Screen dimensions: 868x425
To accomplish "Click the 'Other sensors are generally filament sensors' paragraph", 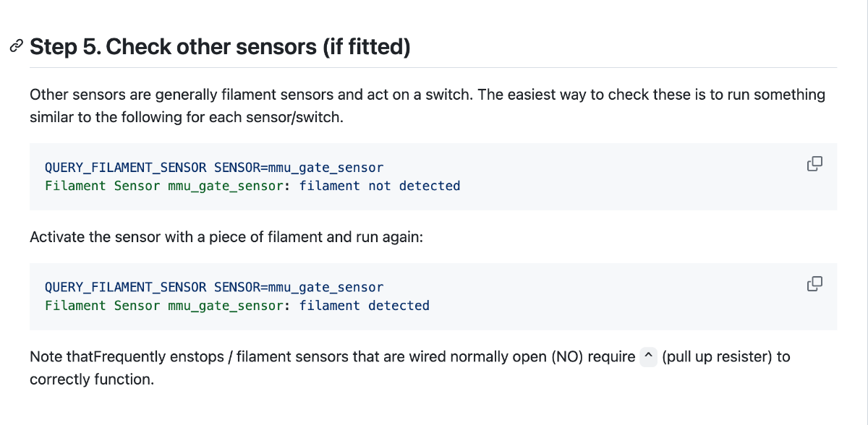I will click(x=427, y=106).
